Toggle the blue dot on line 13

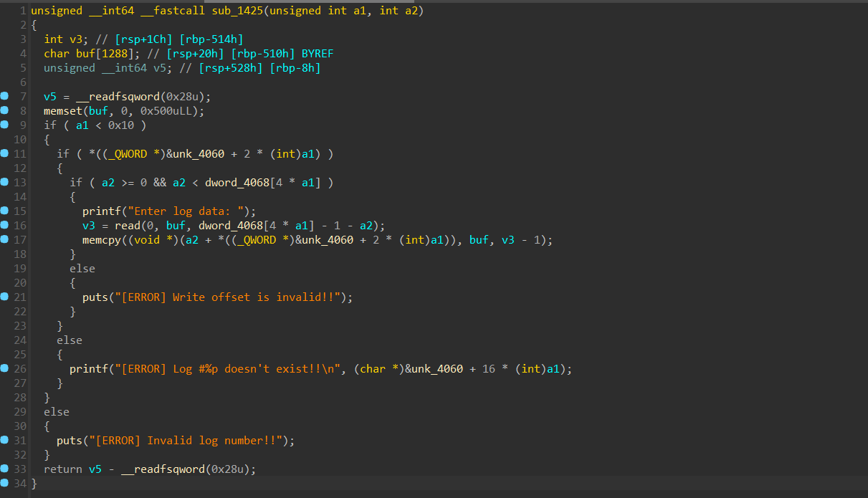tap(5, 183)
